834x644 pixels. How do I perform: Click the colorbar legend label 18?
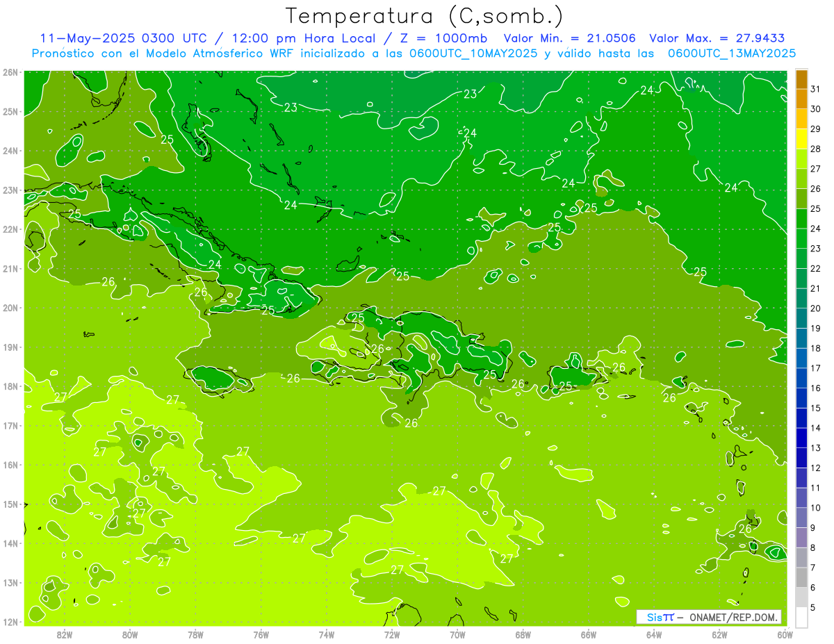(x=815, y=348)
